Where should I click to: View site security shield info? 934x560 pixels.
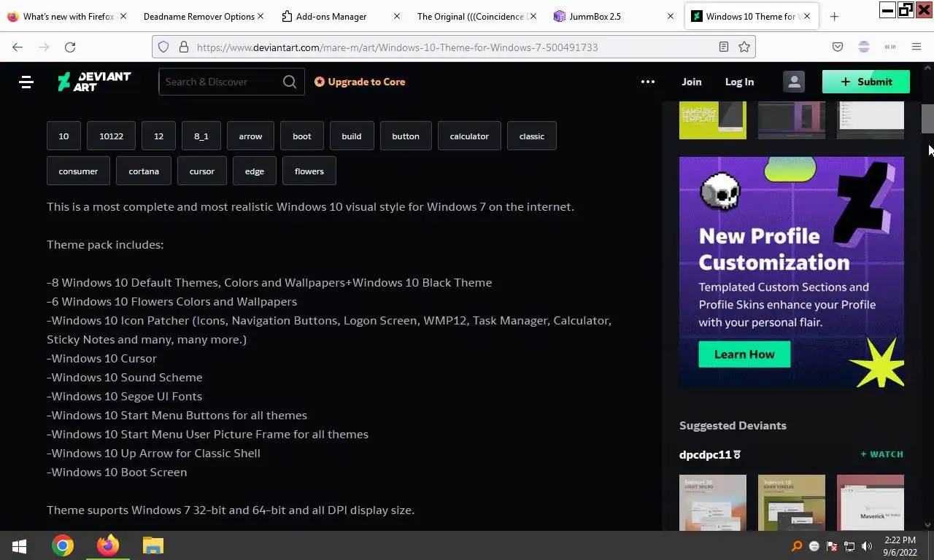pyautogui.click(x=163, y=47)
